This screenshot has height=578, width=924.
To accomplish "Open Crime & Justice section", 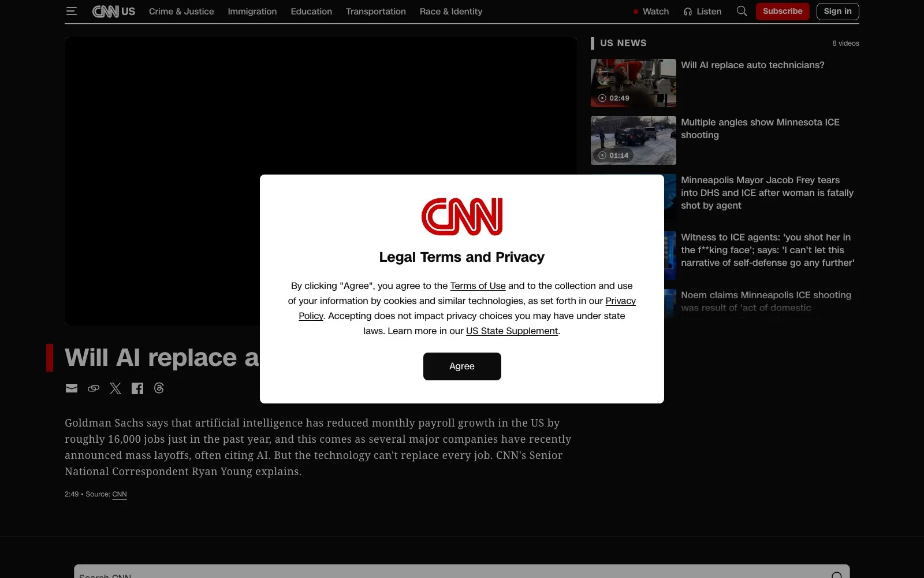I will 181,11.
